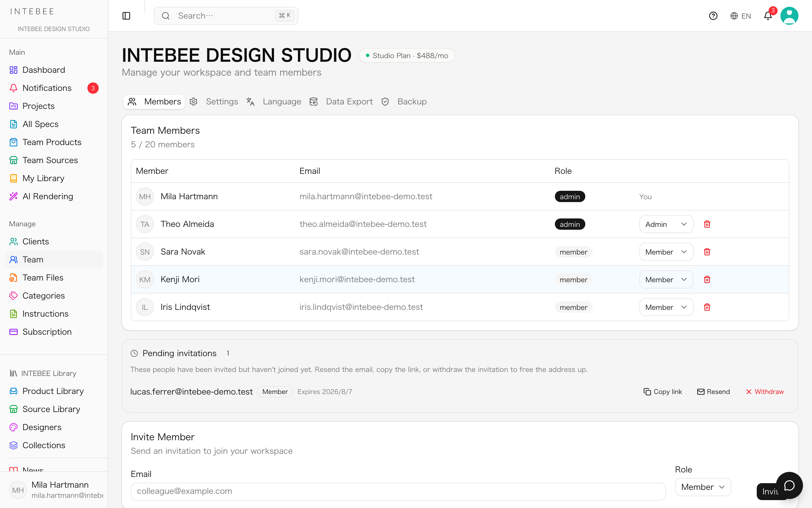The image size is (812, 508).
Task: Open Mila Hartmann profile at sidebar bottom
Action: (54, 490)
